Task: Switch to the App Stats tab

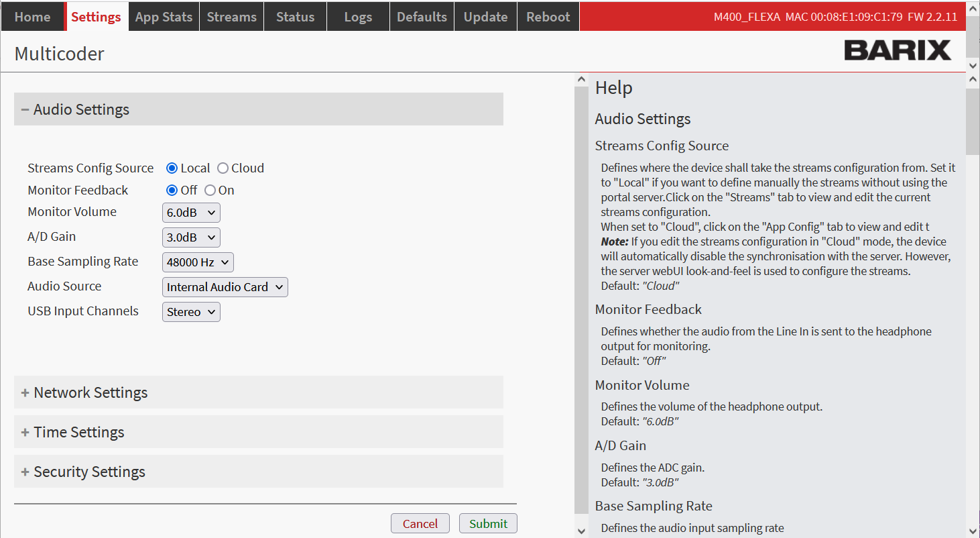Action: [164, 17]
